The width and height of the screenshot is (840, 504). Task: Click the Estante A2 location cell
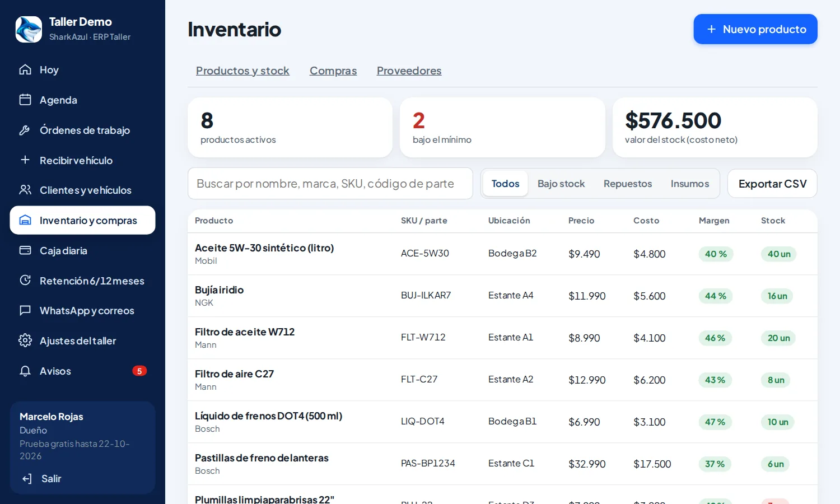511,379
